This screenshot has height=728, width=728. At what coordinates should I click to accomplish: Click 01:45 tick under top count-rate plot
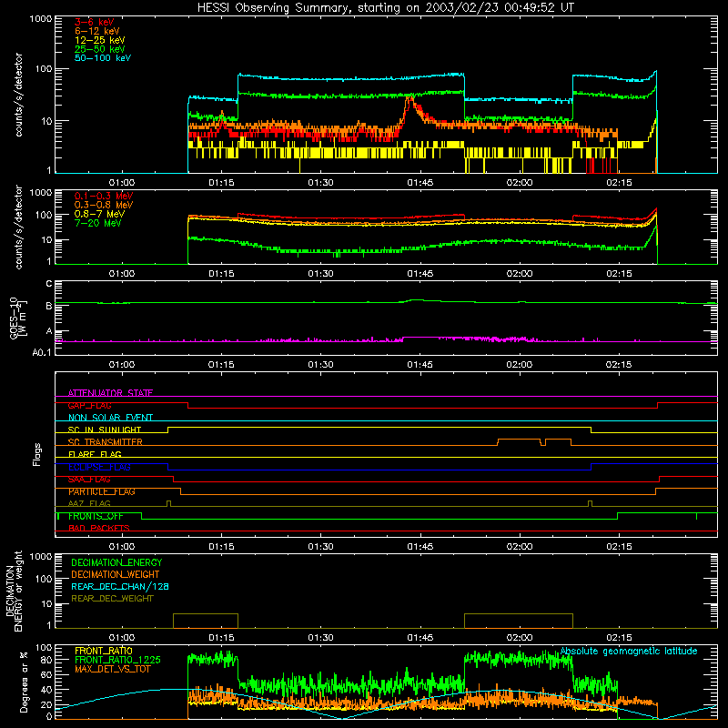(x=420, y=183)
